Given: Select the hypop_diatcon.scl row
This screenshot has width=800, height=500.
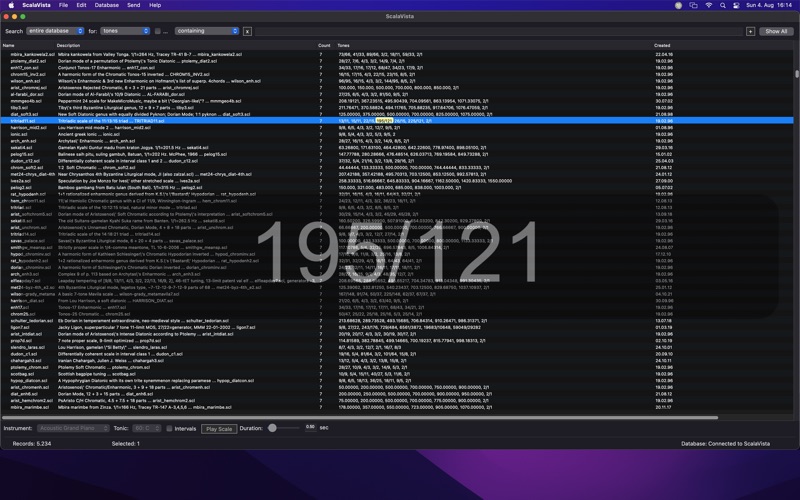Looking at the screenshot, I should [397, 381].
